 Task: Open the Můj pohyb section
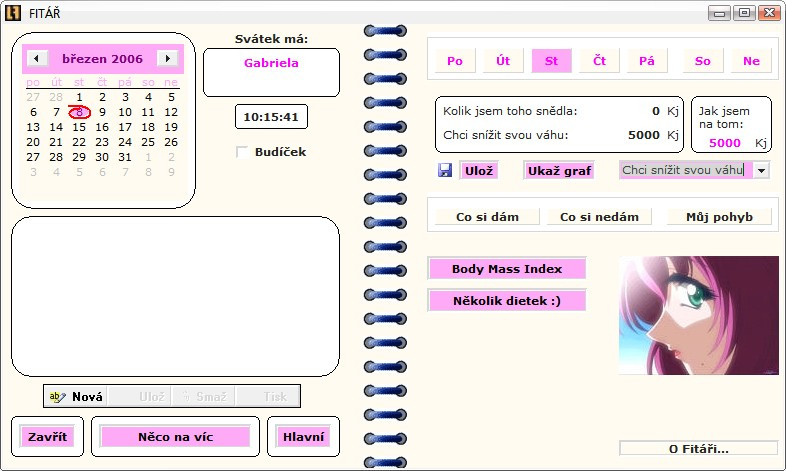point(719,217)
